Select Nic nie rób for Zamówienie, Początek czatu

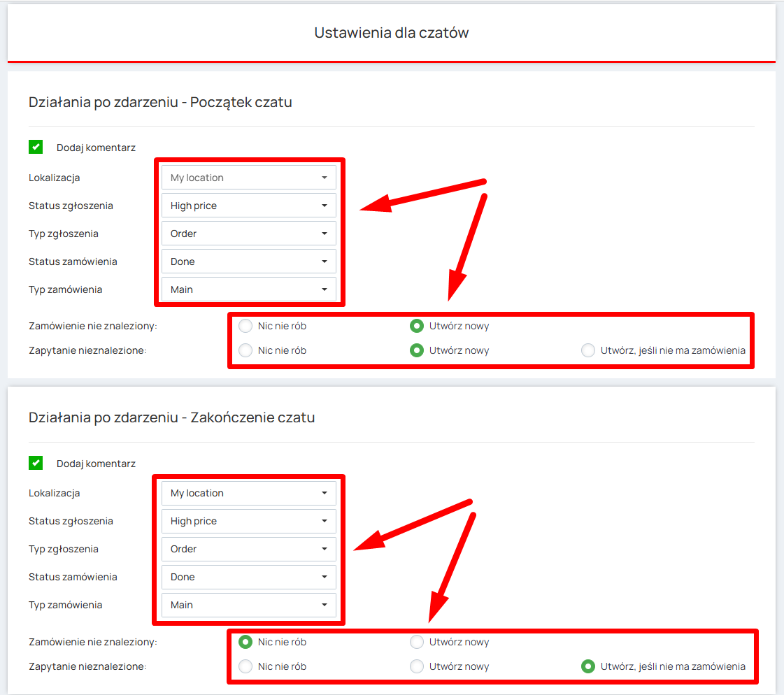pos(245,326)
